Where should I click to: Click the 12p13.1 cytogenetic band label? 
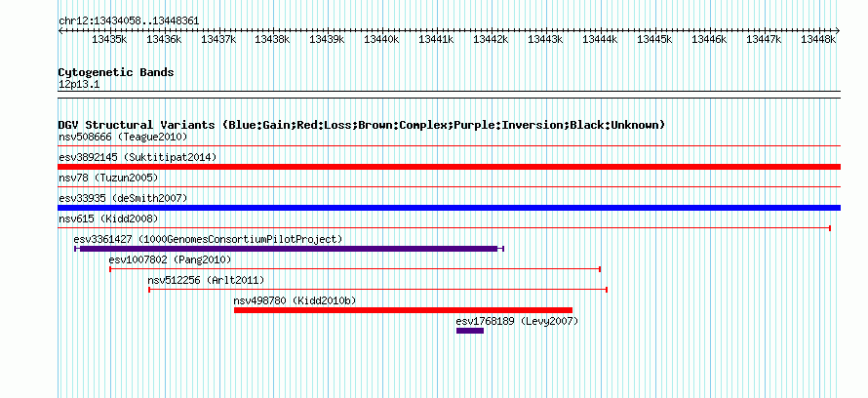click(x=79, y=85)
